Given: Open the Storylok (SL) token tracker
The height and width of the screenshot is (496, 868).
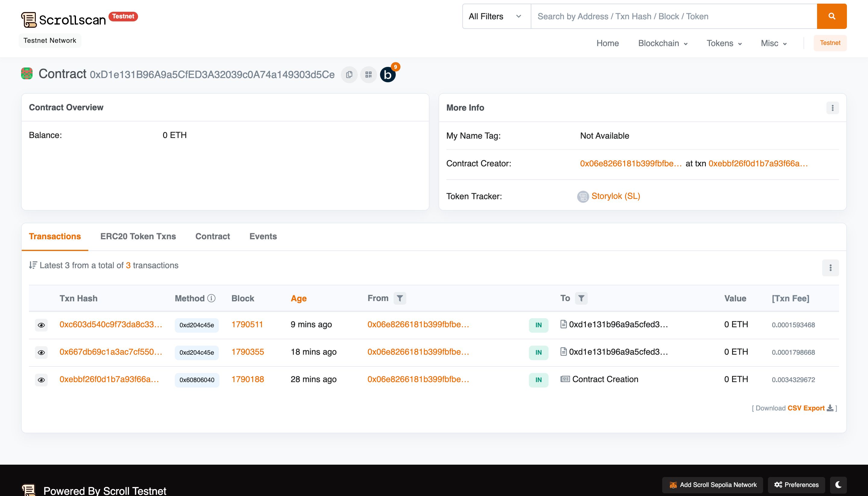Looking at the screenshot, I should 615,196.
